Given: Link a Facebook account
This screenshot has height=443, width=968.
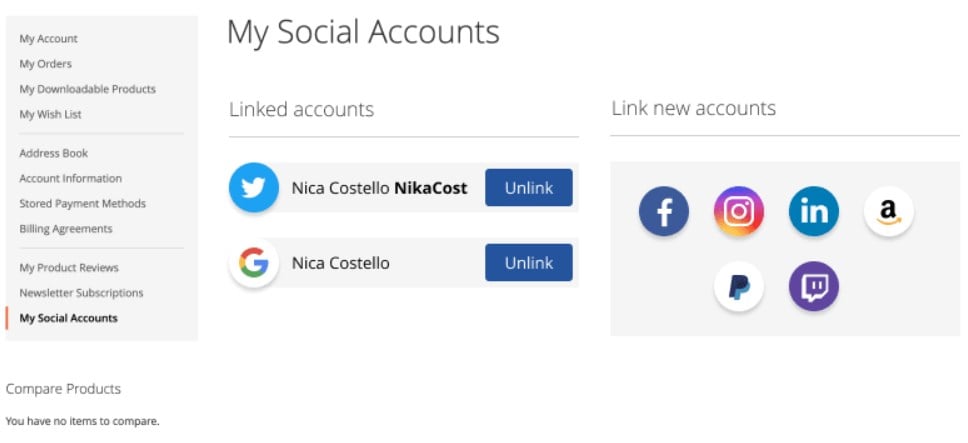Looking at the screenshot, I should pyautogui.click(x=664, y=212).
